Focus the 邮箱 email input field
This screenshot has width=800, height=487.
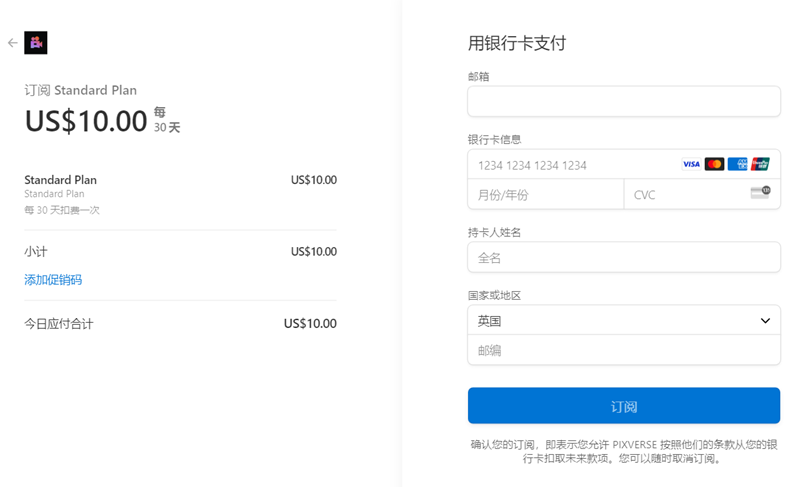tap(623, 101)
